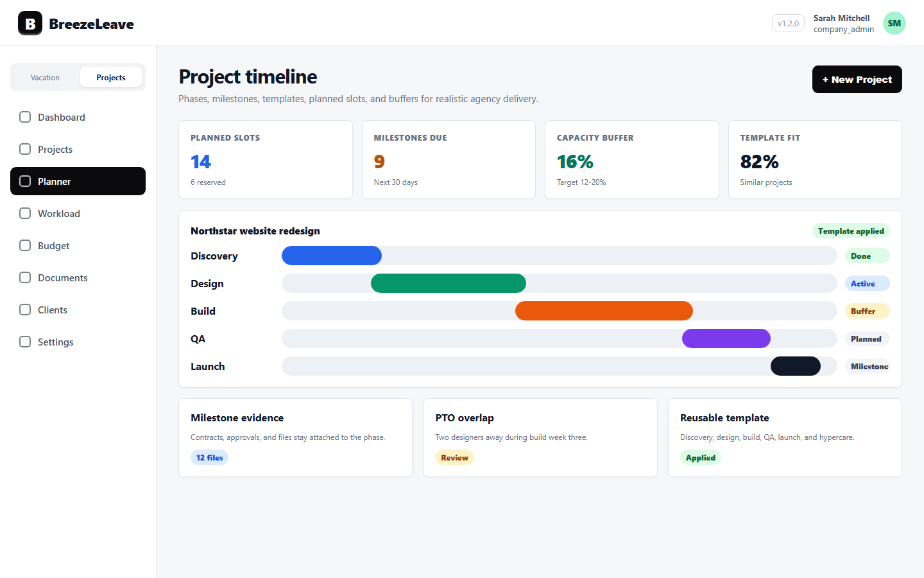Screen dimensions: 924x578
Task: Select the Projects toggle tab
Action: (x=111, y=77)
